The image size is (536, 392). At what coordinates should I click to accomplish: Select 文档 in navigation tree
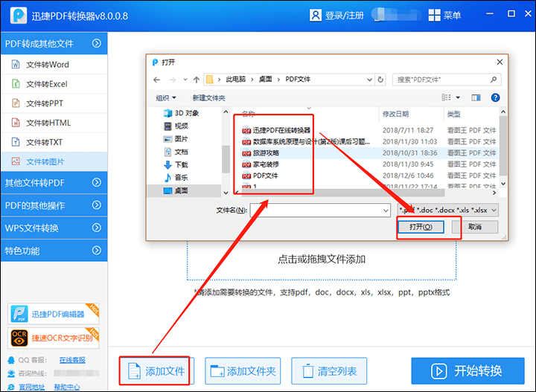176,152
